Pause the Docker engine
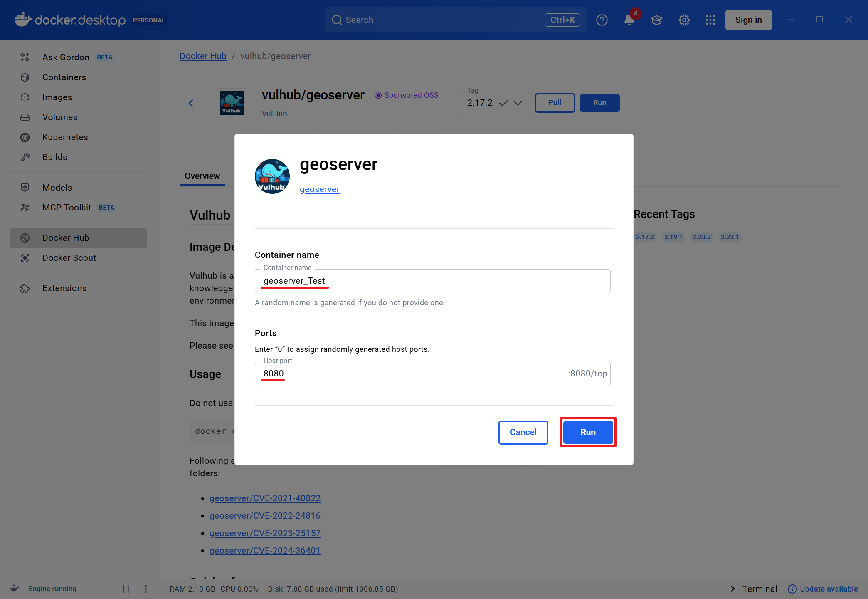The width and height of the screenshot is (868, 599). point(126,589)
